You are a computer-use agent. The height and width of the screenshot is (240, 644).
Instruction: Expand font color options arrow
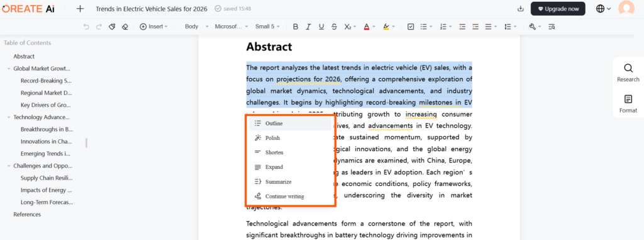coord(374,26)
